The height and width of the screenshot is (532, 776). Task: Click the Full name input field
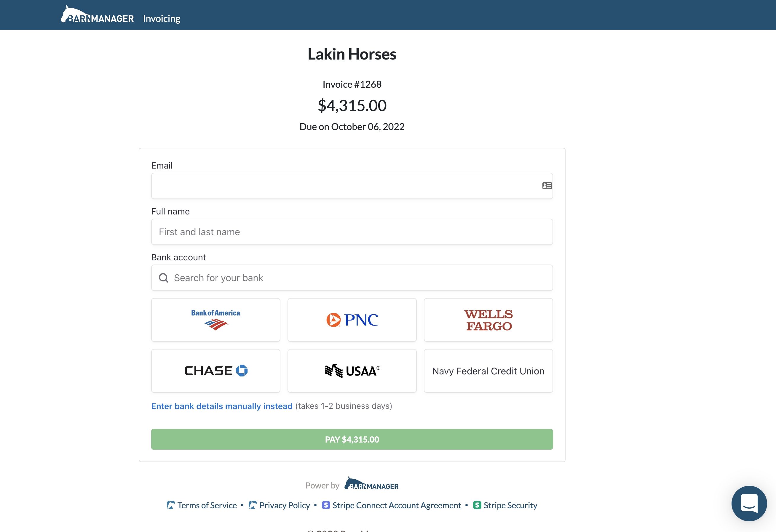click(352, 232)
